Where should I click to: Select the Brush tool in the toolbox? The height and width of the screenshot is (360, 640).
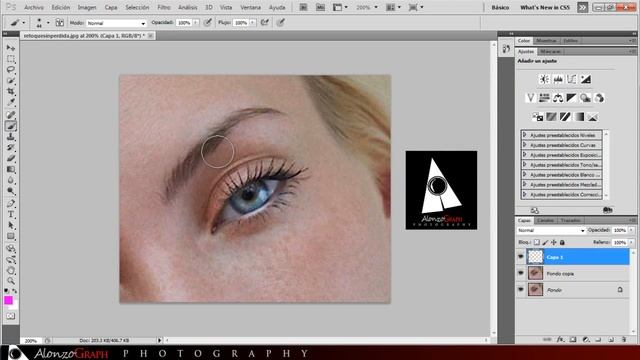tap(11, 126)
